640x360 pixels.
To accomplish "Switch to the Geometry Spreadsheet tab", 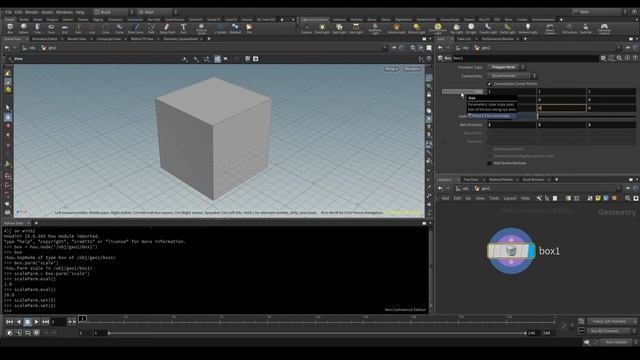I will tap(180, 39).
